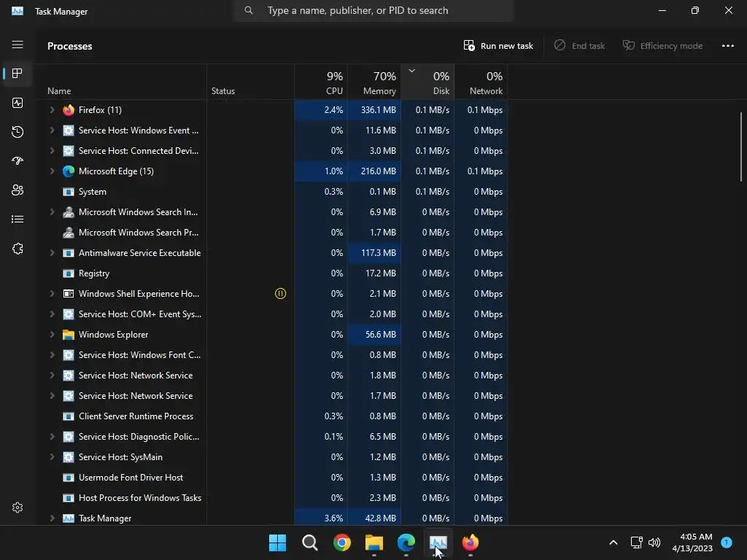Select Host Process for Windows Tasks row

(x=272, y=498)
